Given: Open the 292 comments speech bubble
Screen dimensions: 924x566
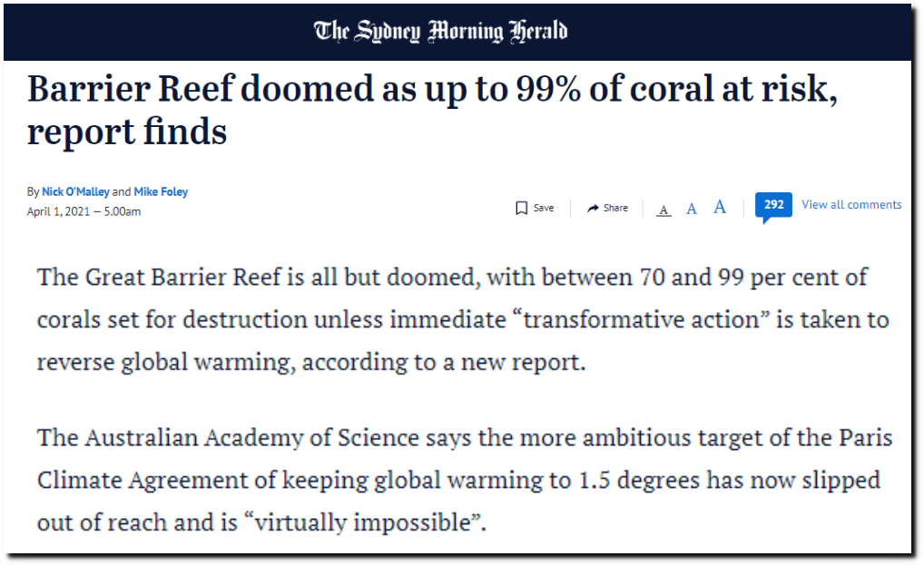Looking at the screenshot, I should point(773,208).
